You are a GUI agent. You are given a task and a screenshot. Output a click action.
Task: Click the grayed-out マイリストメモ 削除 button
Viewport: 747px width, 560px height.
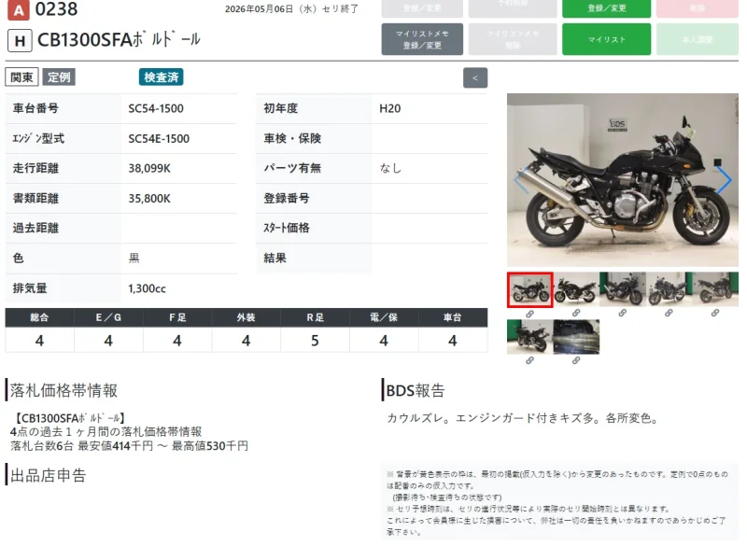(x=513, y=39)
